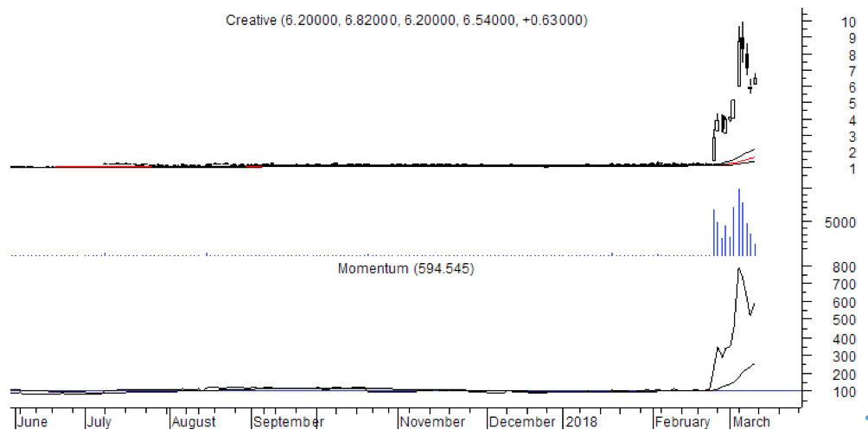868x436 pixels.
Task: Click price axis value 6
Action: 853,87
